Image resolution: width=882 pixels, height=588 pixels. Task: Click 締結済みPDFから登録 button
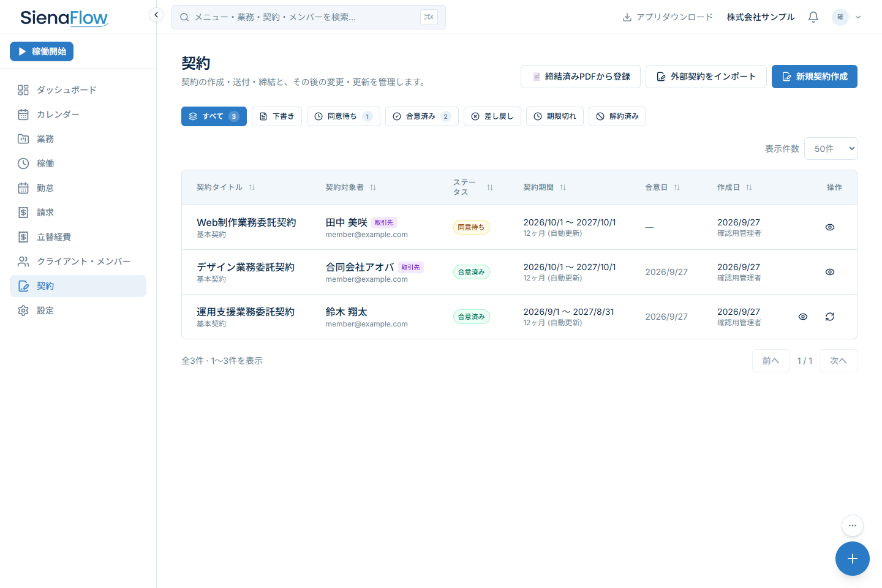tap(581, 77)
